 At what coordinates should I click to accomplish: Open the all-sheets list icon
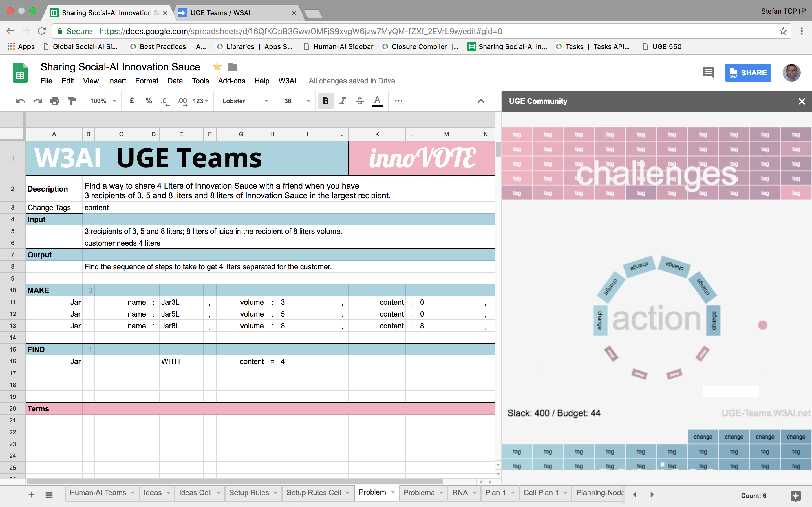point(49,495)
